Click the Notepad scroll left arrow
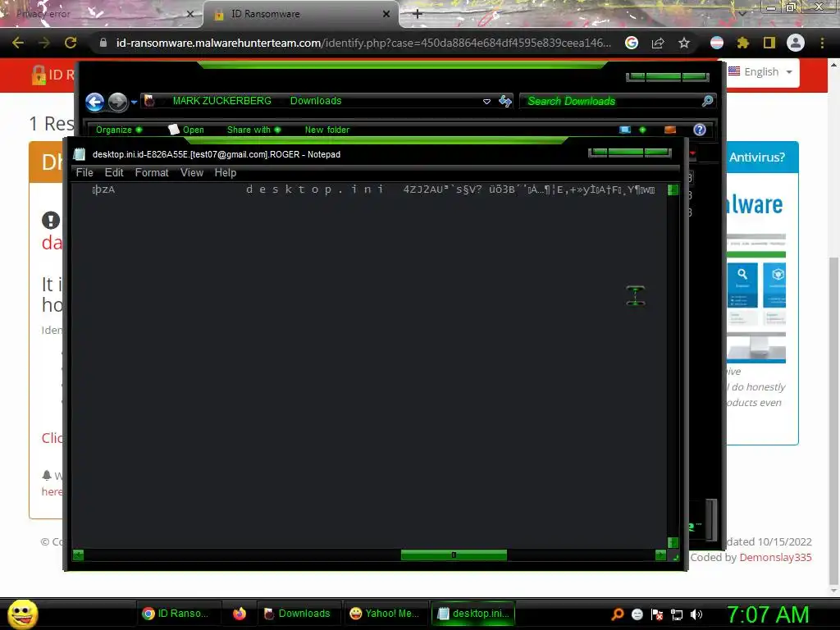This screenshot has height=630, width=840. tap(78, 555)
